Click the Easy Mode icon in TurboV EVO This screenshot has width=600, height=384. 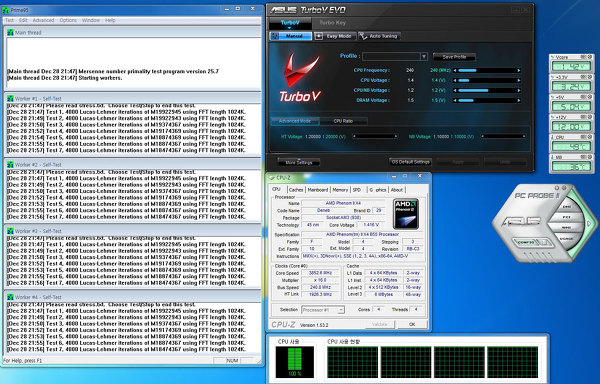[x=319, y=36]
